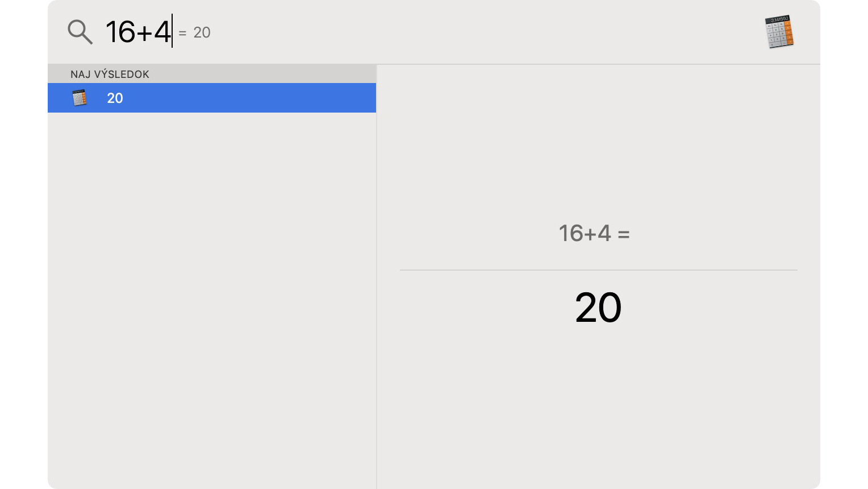Click the gray equals sign in search bar
The image size is (868, 489).
coord(182,33)
